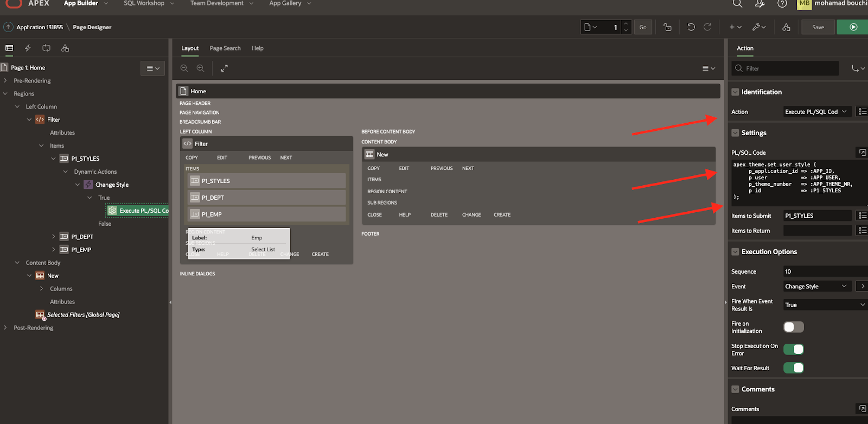
Task: Open the App Builder menu
Action: pyautogui.click(x=86, y=3)
